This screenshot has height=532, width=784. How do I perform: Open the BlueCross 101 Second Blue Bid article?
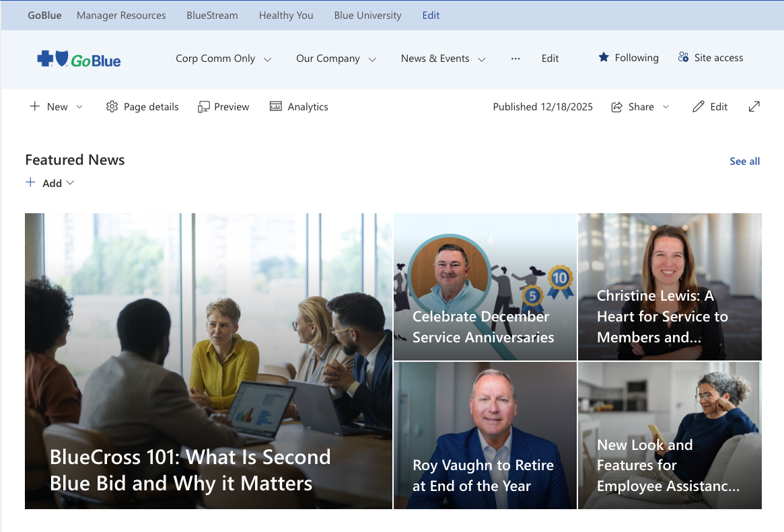[209, 361]
